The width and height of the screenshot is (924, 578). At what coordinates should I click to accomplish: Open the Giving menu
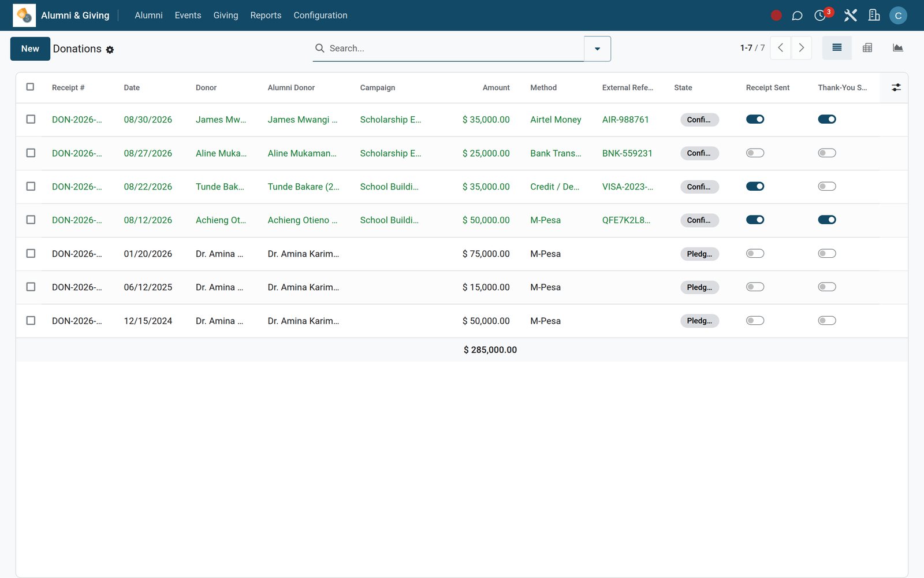225,16
